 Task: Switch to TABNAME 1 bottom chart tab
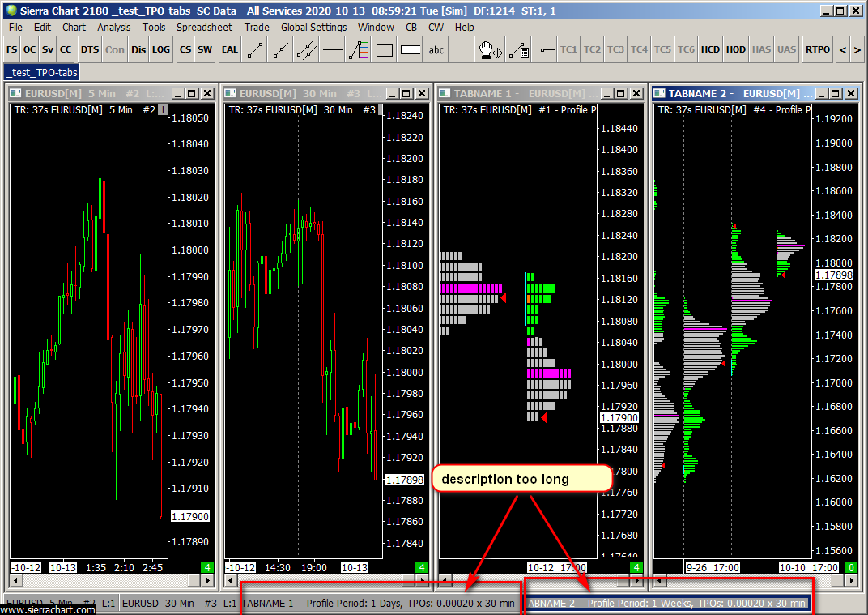tap(378, 604)
